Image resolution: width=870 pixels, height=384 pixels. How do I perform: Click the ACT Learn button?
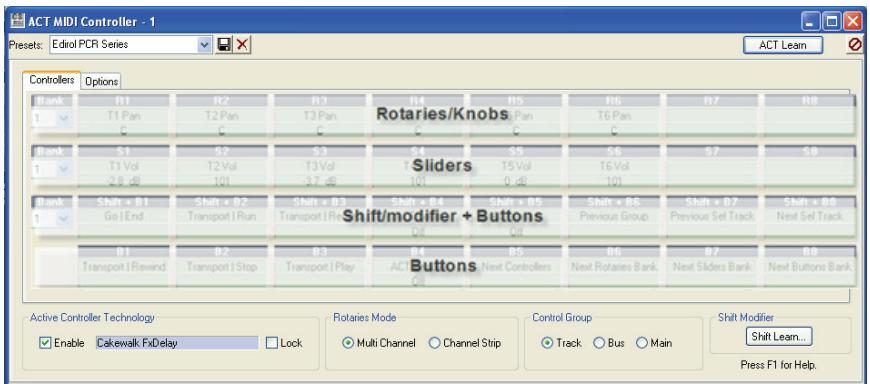pos(783,46)
